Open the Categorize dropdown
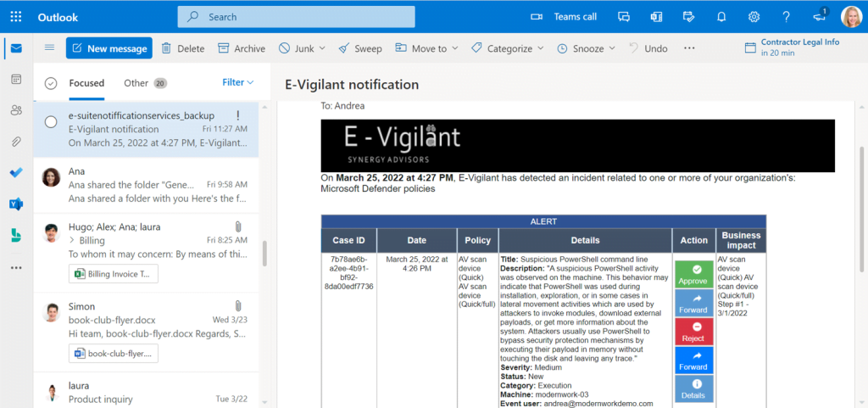Viewport: 868px width, 408px height. tap(508, 48)
